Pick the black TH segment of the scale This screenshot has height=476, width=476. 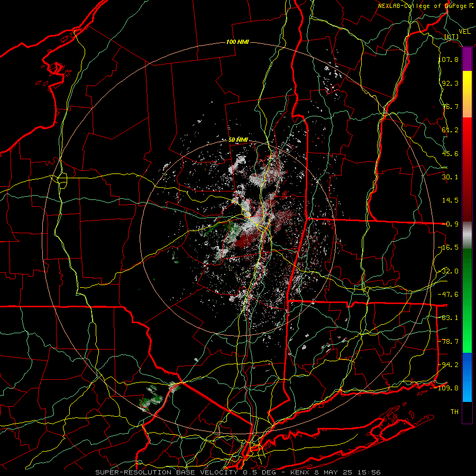pyautogui.click(x=467, y=413)
